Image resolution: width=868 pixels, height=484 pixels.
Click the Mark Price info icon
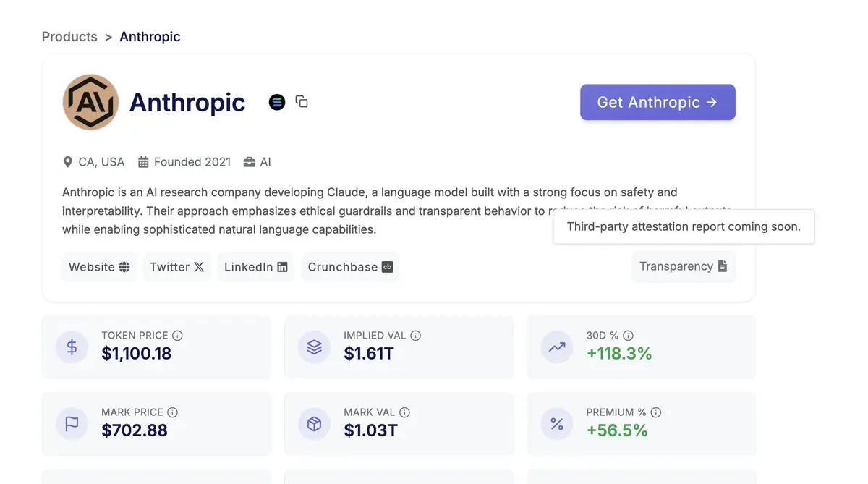point(173,412)
